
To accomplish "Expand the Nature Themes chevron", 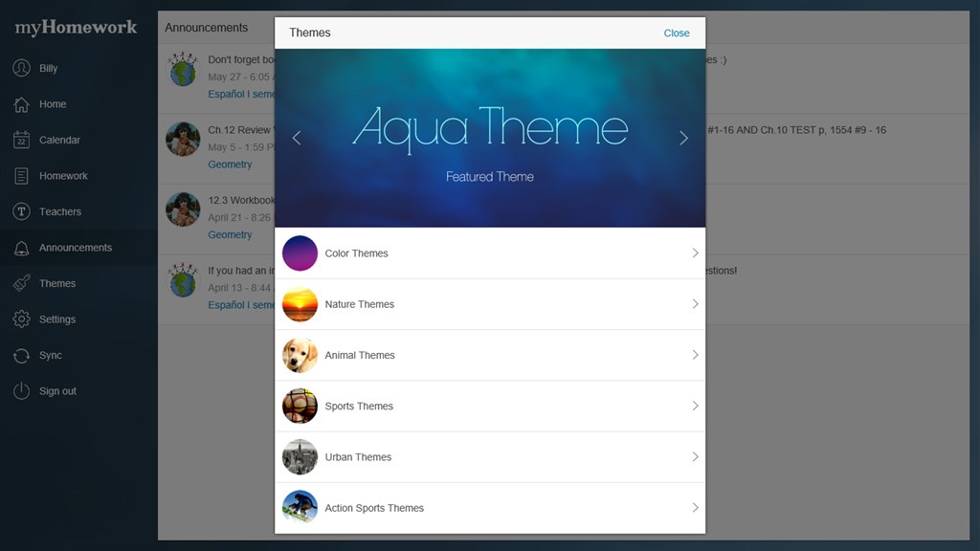I will [x=695, y=304].
